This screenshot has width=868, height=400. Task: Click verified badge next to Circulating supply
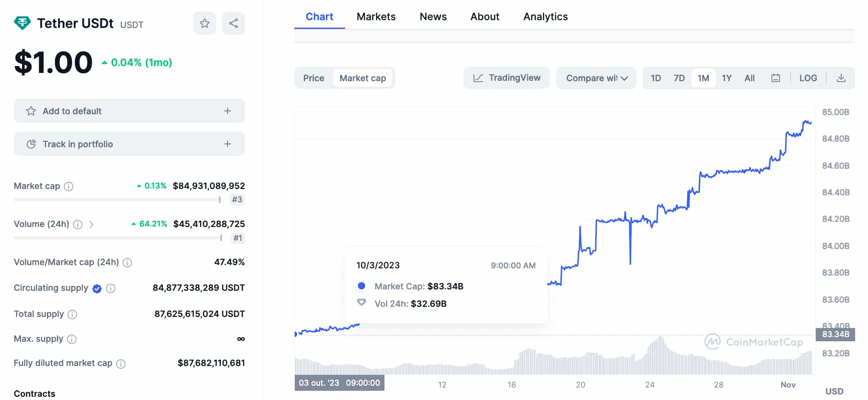click(x=97, y=289)
